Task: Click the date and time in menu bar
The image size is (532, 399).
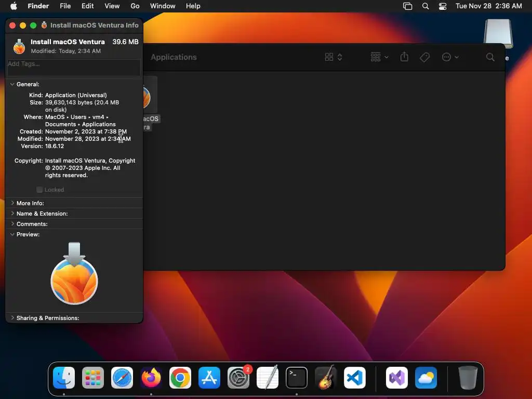Action: (488, 6)
